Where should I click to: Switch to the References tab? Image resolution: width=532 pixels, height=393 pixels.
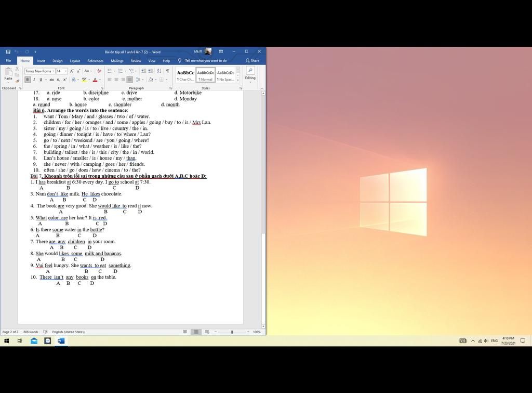coord(96,61)
